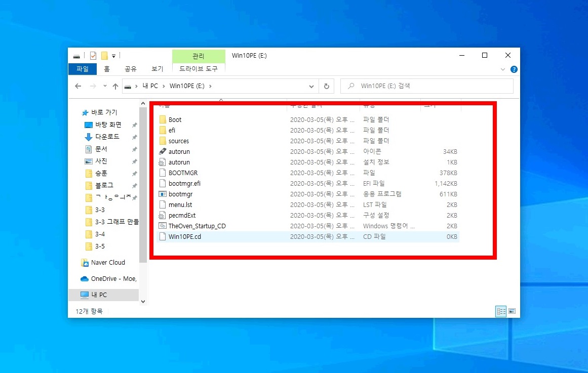This screenshot has width=588, height=373.
Task: Click the autorun icon file (34KB)
Action: tap(163, 151)
